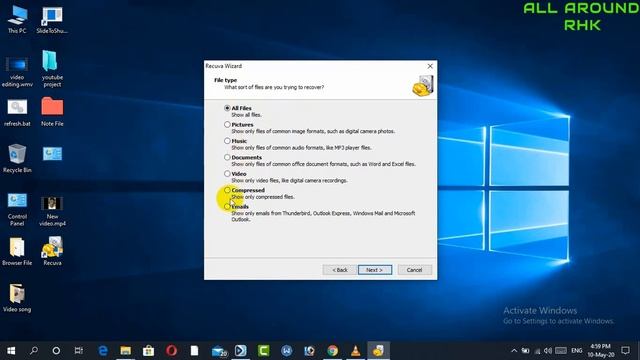Open taskbar Search magnifier

click(x=34, y=351)
